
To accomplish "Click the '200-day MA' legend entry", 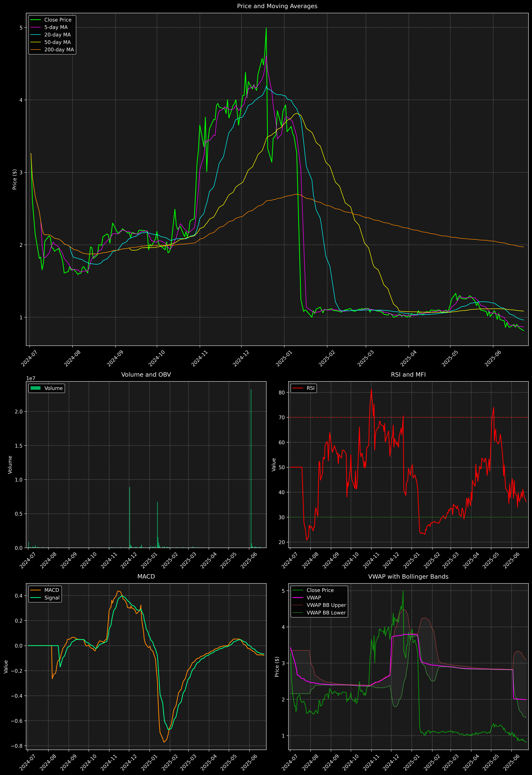I will pos(59,50).
